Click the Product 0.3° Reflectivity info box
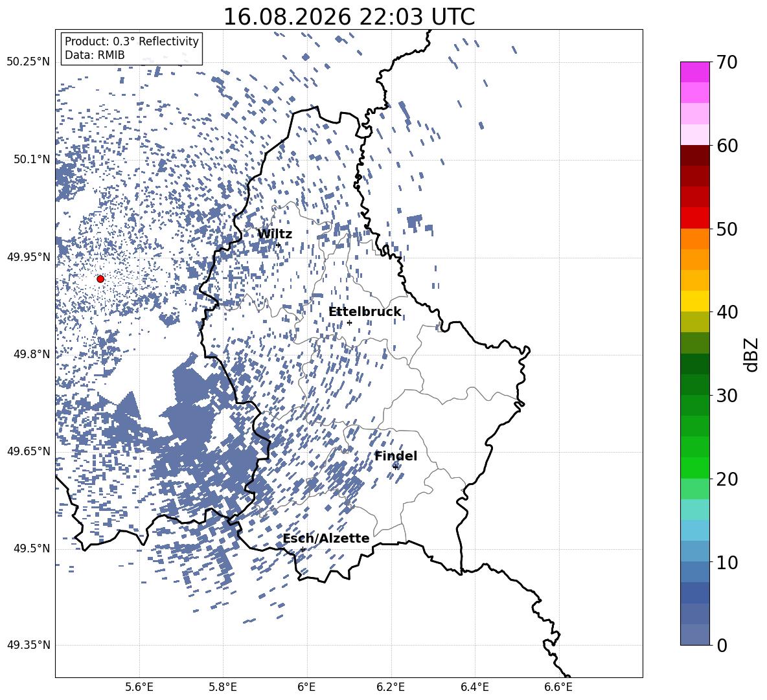This screenshot has width=767, height=700. (x=132, y=48)
